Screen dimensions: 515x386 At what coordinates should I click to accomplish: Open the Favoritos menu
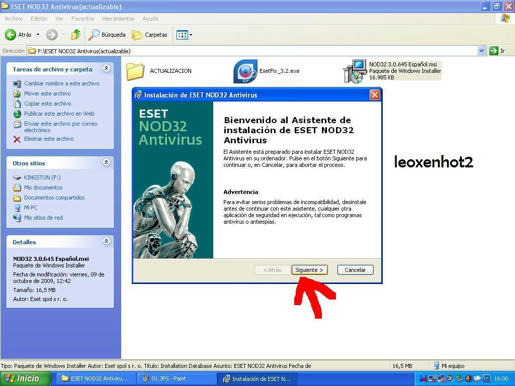pyautogui.click(x=83, y=19)
